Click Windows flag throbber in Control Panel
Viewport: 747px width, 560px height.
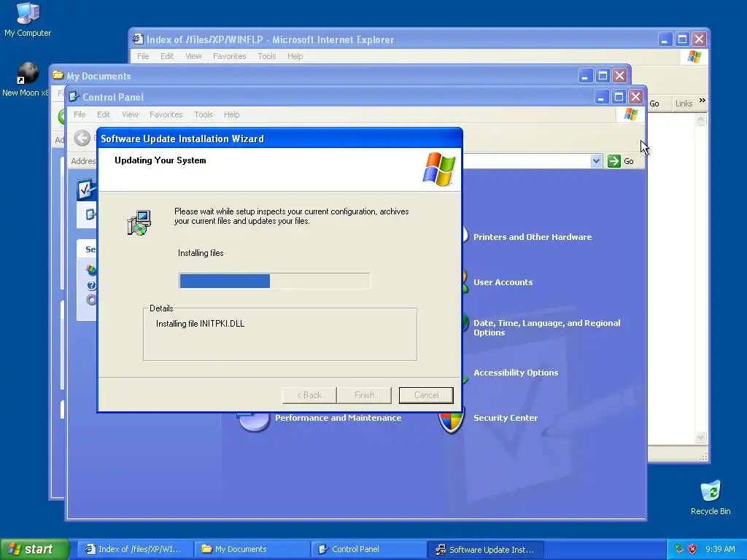631,114
